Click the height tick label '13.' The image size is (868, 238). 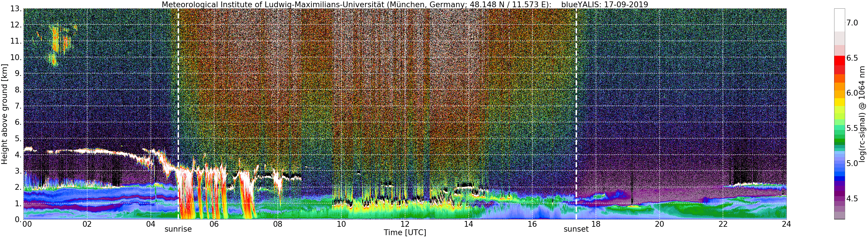[x=16, y=8]
